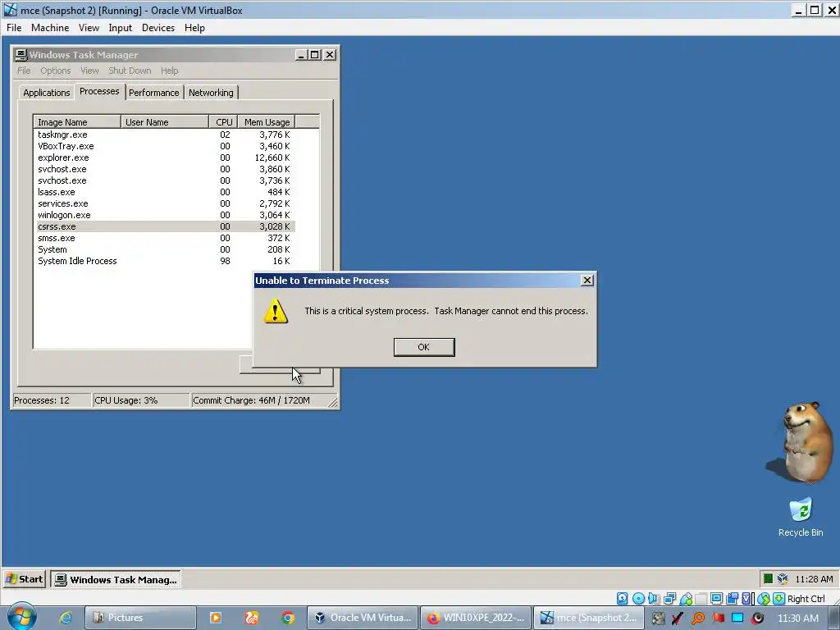Select services.exe process row
Viewport: 840px width, 630px height.
click(x=164, y=203)
